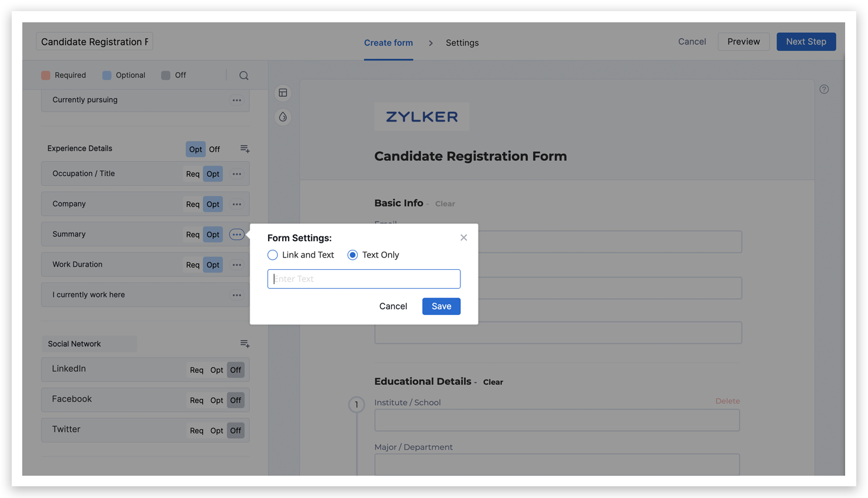Set LinkedIn field to Req
Viewport: 868px width, 498px height.
[x=196, y=370]
